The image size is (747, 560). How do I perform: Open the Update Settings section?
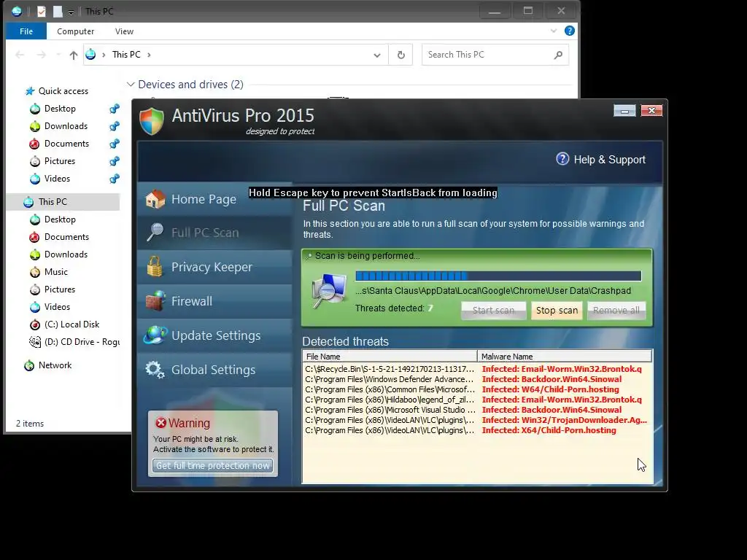214,335
